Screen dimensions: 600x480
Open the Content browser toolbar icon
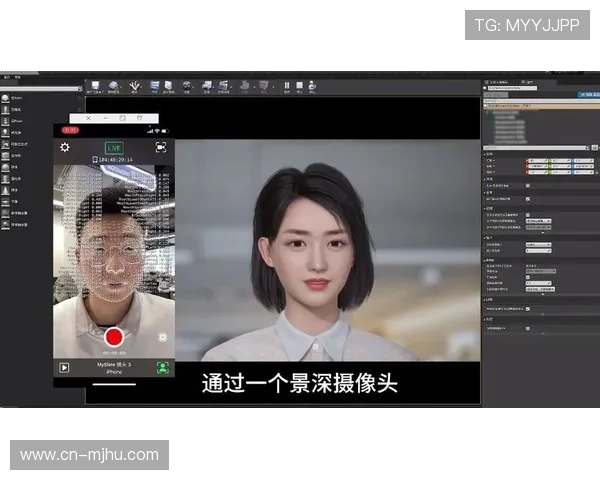click(x=155, y=85)
